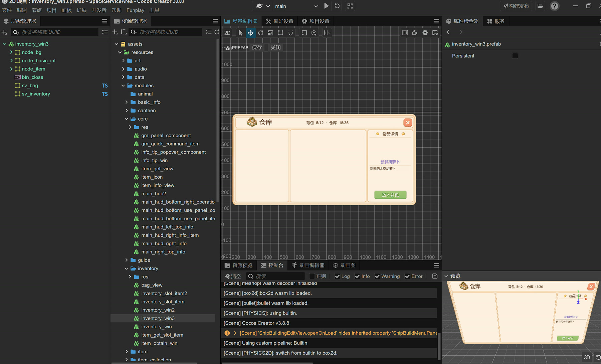Refresh the assets panel

217,32
